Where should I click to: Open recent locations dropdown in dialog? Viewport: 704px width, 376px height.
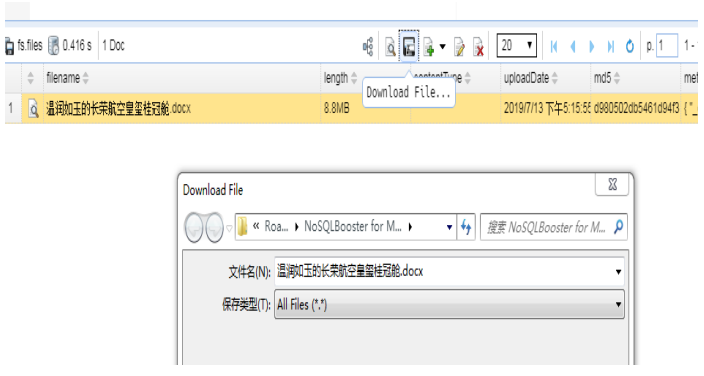click(229, 228)
